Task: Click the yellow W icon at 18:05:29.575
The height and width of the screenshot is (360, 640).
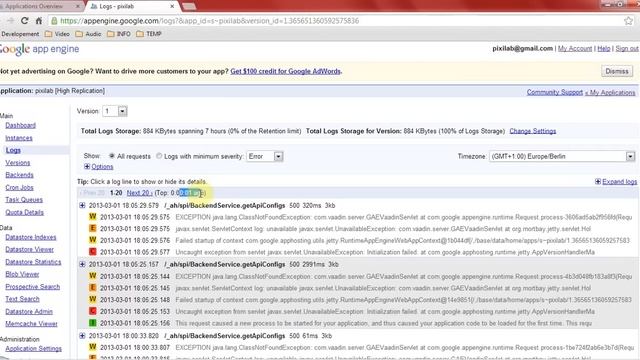Action: click(93, 217)
